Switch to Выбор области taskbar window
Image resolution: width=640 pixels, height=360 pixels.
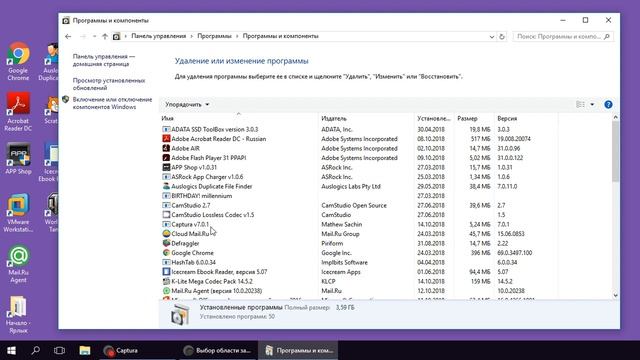click(218, 350)
